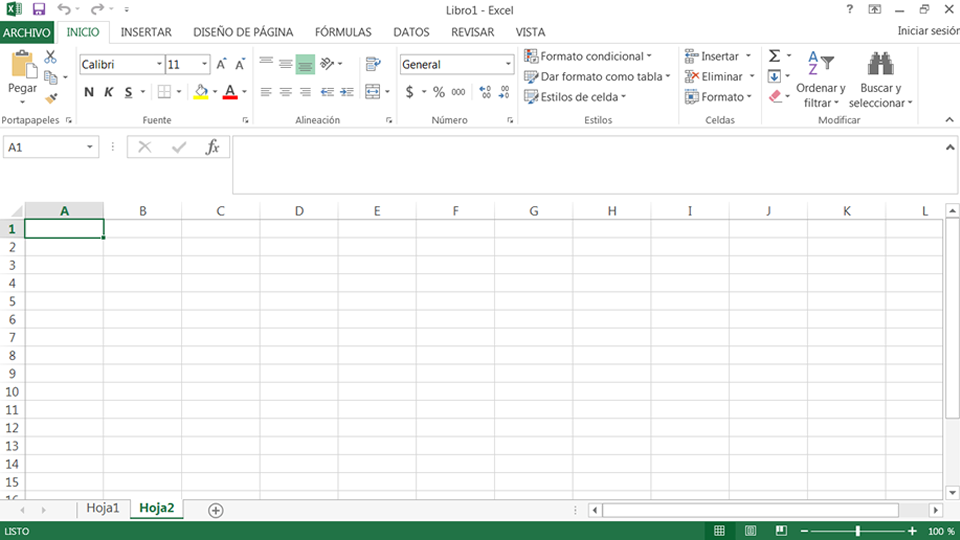Switch to the VISTA tab
This screenshot has height=540, width=960.
[x=530, y=32]
